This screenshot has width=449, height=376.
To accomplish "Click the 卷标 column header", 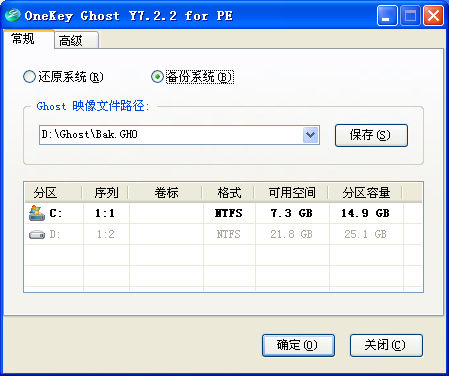I will click(166, 193).
